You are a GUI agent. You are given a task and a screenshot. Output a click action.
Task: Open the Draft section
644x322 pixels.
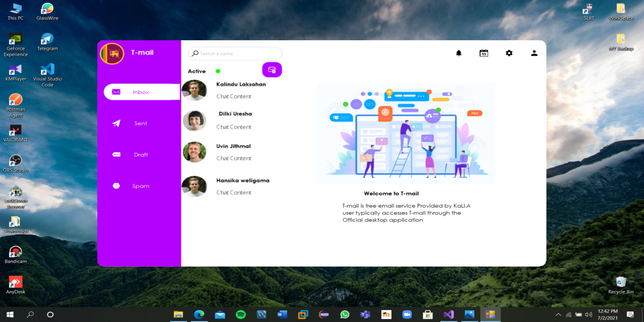[140, 154]
